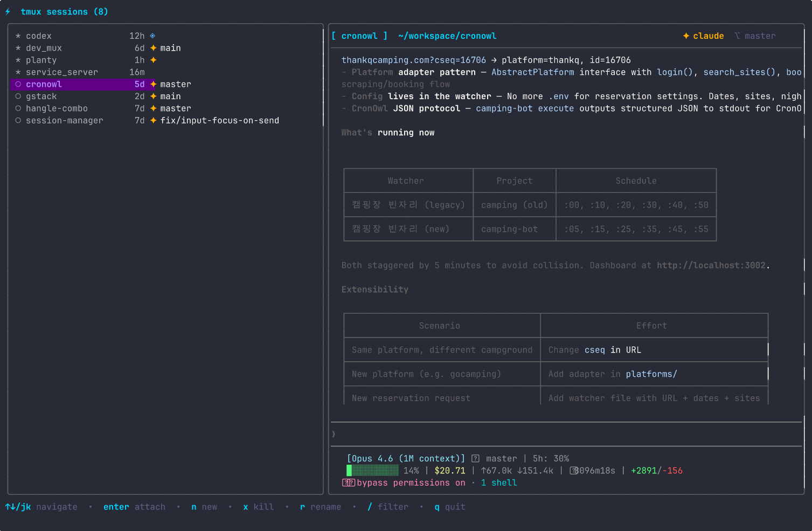The height and width of the screenshot is (531, 812).
Task: Click the hollow circle marker before gstack
Action: coord(18,96)
